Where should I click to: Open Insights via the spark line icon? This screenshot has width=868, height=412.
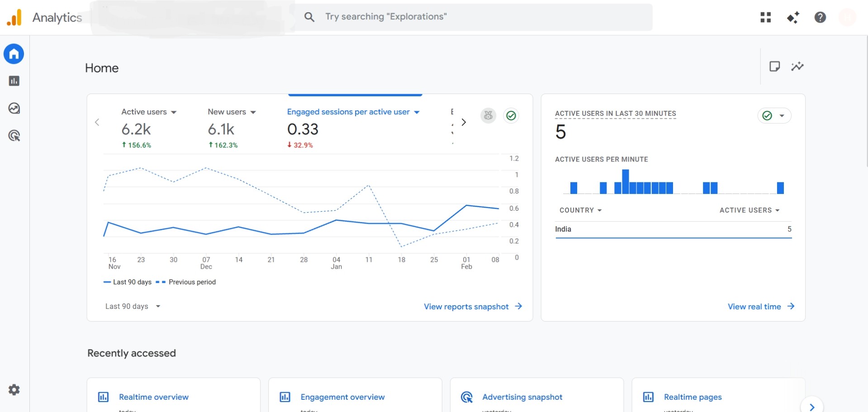pyautogui.click(x=797, y=66)
